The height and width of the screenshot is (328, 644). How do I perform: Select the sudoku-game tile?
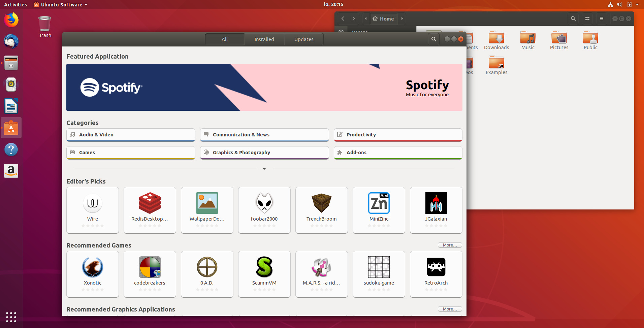tap(379, 274)
